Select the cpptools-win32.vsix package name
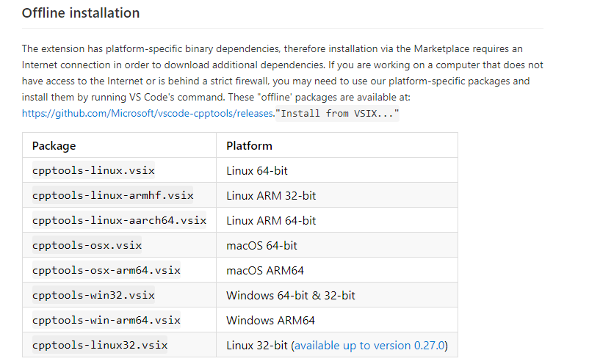Image resolution: width=589 pixels, height=364 pixels. (93, 295)
